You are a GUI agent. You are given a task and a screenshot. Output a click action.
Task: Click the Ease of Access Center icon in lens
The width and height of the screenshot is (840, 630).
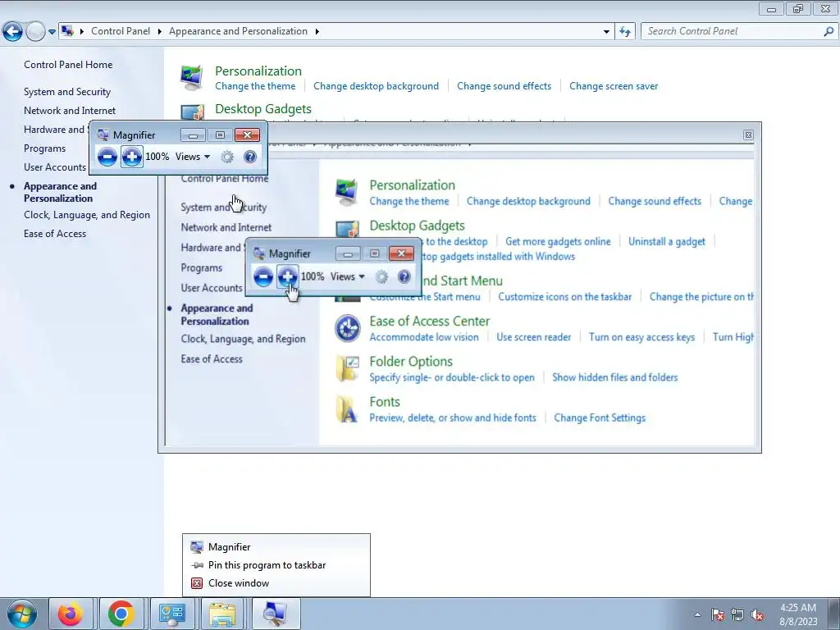click(x=348, y=328)
